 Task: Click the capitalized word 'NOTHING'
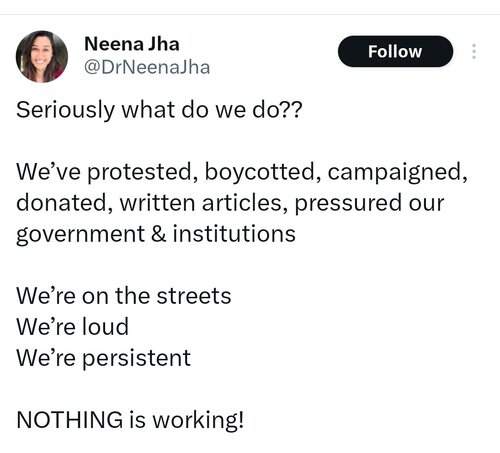click(x=70, y=419)
